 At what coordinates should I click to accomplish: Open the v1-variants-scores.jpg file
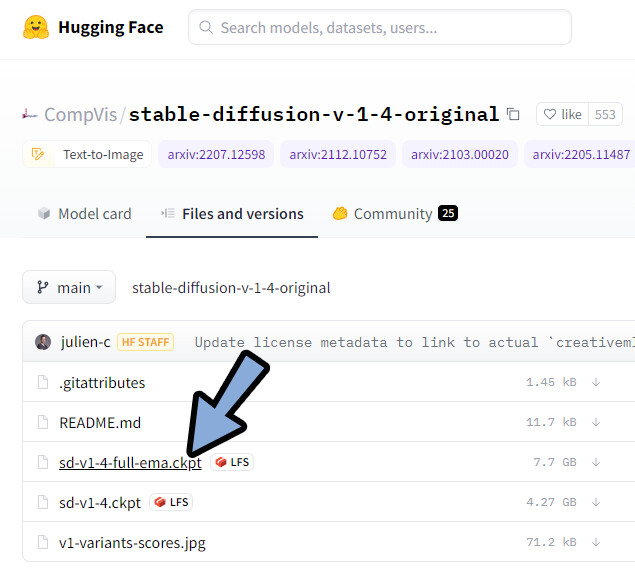pos(132,543)
